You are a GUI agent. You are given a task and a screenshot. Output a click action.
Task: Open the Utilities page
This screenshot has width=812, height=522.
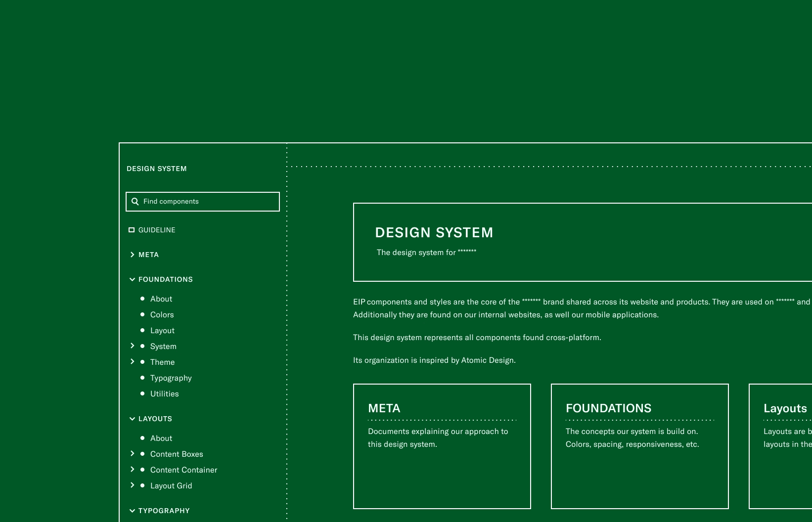tap(164, 394)
